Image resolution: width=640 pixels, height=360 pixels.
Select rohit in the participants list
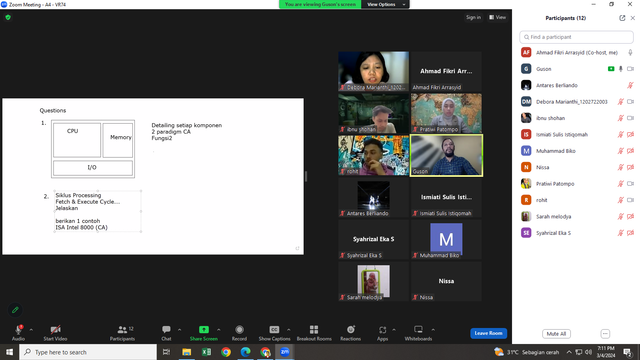point(576,200)
